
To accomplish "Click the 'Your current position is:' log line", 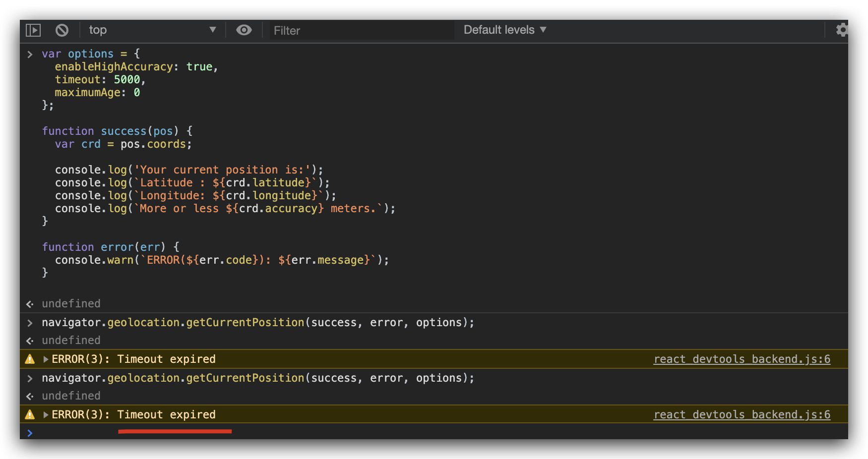I will pos(189,170).
